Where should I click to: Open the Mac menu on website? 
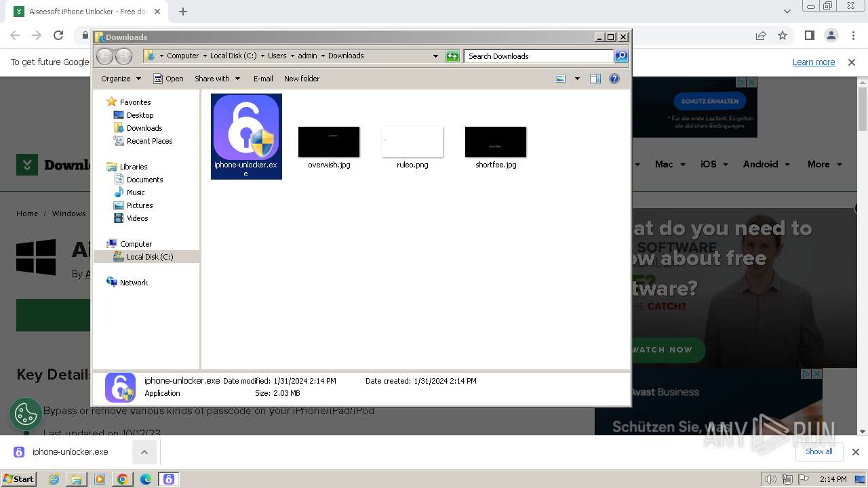tap(670, 164)
